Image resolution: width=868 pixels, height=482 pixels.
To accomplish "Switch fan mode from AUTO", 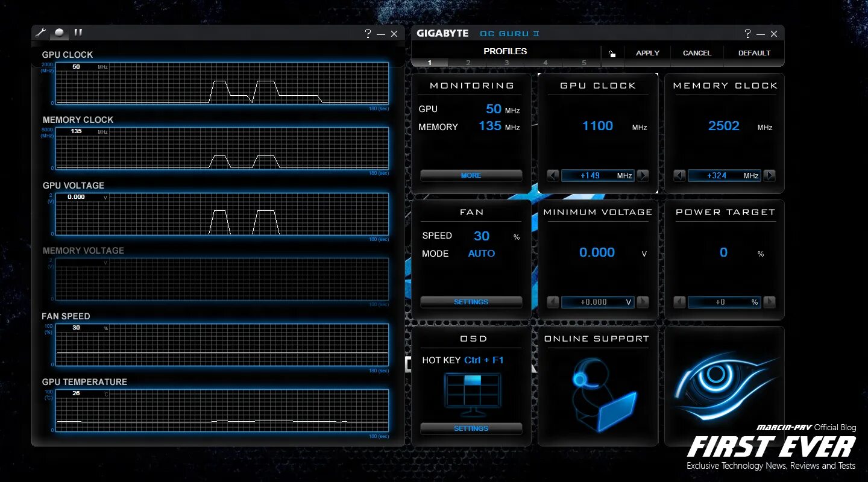I will click(x=482, y=254).
